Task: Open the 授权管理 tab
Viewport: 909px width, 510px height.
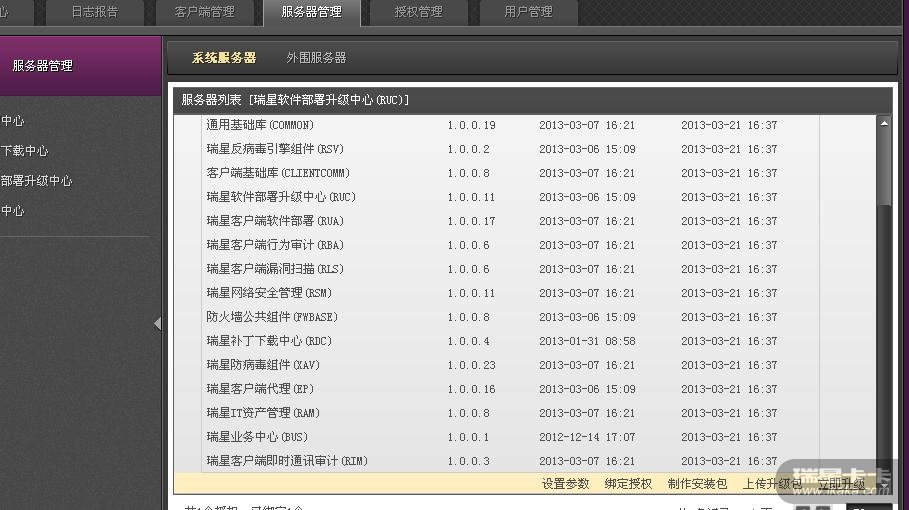Action: (x=419, y=12)
